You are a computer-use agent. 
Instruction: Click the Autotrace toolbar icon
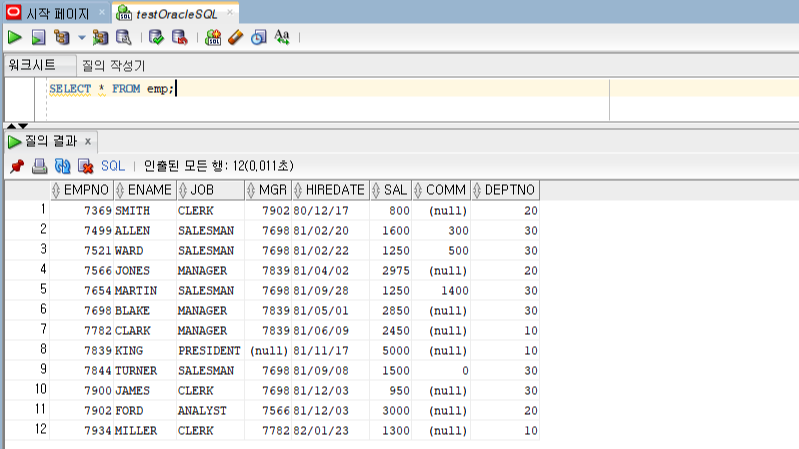pyautogui.click(x=100, y=37)
